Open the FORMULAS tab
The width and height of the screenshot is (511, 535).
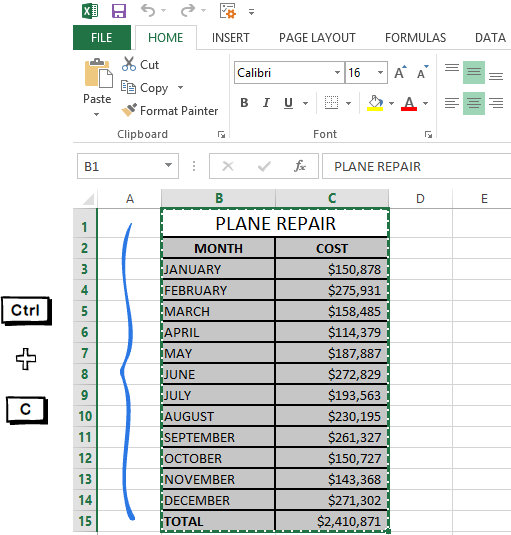(415, 38)
